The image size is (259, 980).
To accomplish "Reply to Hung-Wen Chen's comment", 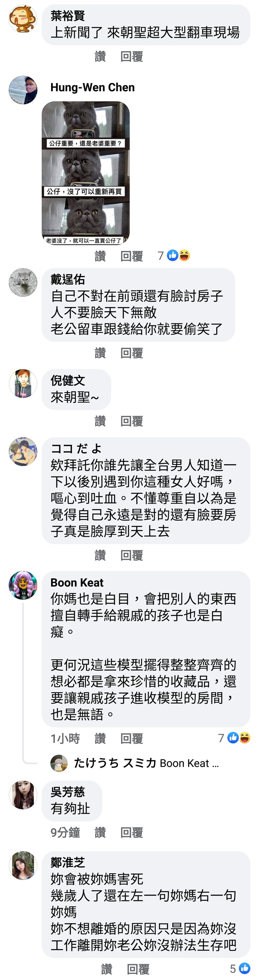I will [x=131, y=256].
